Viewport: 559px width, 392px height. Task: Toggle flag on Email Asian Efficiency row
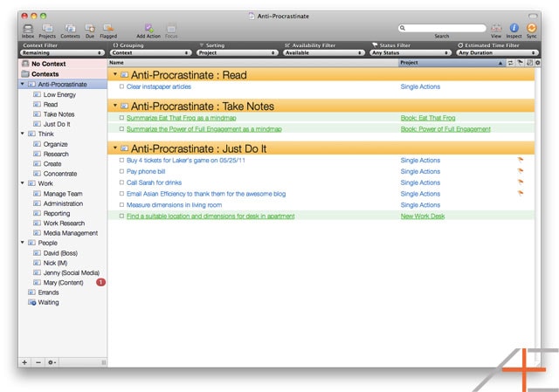coord(521,193)
